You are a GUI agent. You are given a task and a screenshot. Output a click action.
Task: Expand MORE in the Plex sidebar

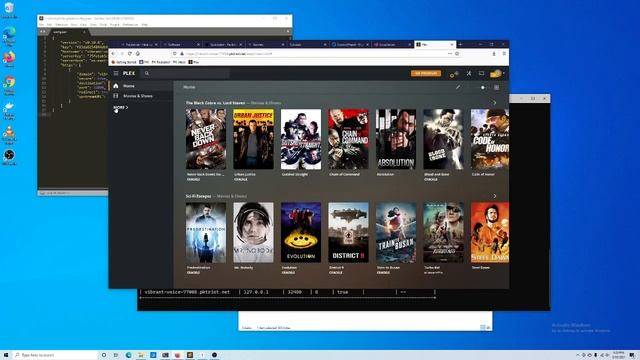click(121, 107)
